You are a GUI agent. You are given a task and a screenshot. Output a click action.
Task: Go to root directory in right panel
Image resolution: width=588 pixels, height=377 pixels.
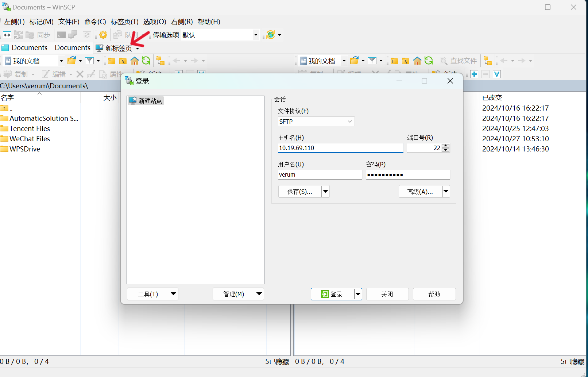[x=406, y=61]
